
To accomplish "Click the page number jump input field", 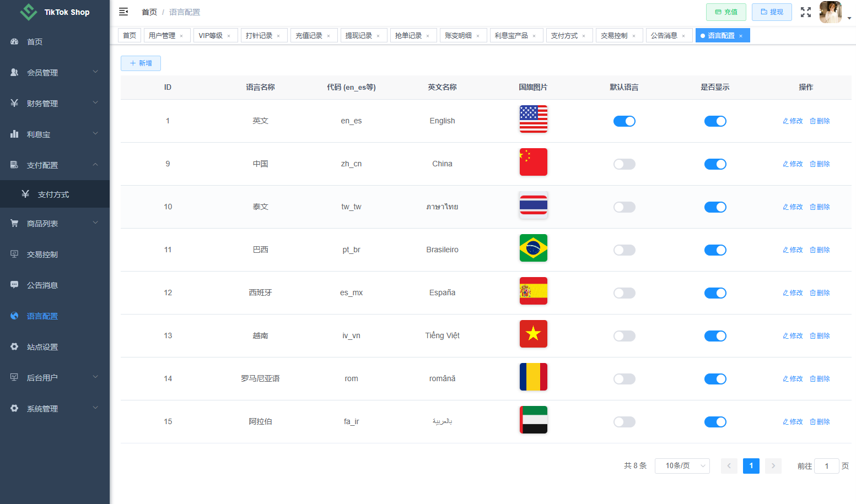I will pos(827,466).
